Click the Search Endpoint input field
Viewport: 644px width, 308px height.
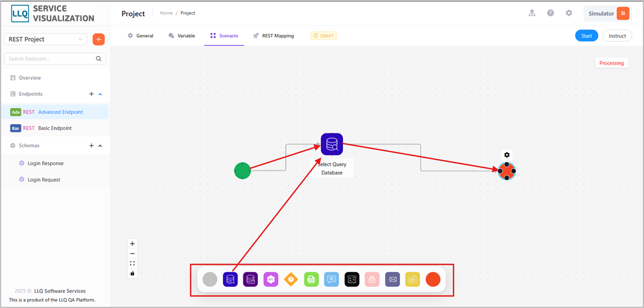pyautogui.click(x=54, y=59)
